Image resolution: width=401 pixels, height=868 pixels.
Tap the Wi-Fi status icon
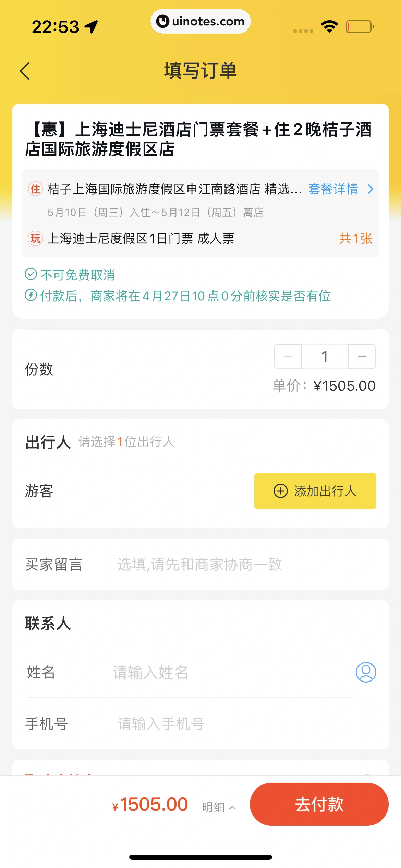tap(329, 26)
